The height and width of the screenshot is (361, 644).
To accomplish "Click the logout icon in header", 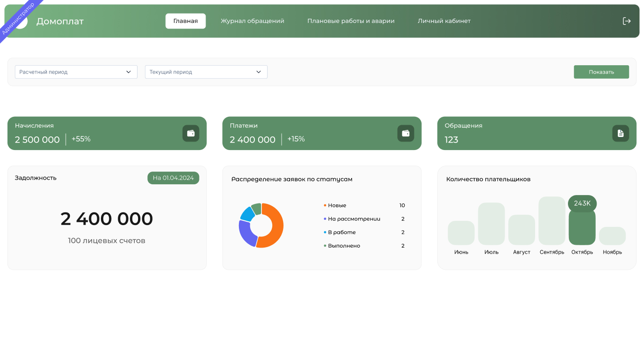I will point(626,21).
